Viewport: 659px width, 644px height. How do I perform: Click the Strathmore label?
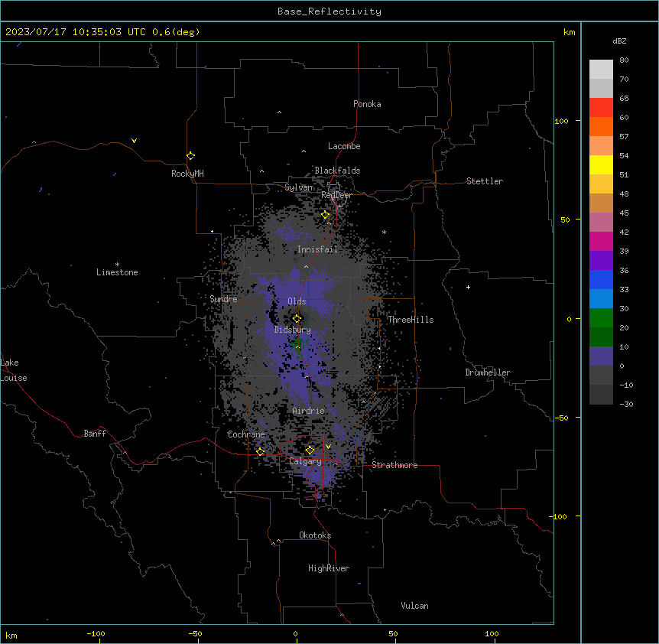pyautogui.click(x=394, y=465)
